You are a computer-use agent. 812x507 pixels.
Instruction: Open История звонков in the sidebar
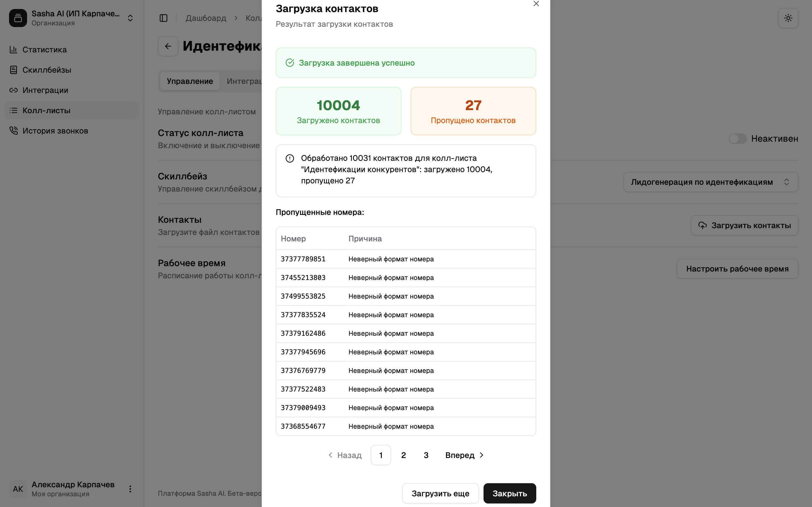click(x=55, y=131)
